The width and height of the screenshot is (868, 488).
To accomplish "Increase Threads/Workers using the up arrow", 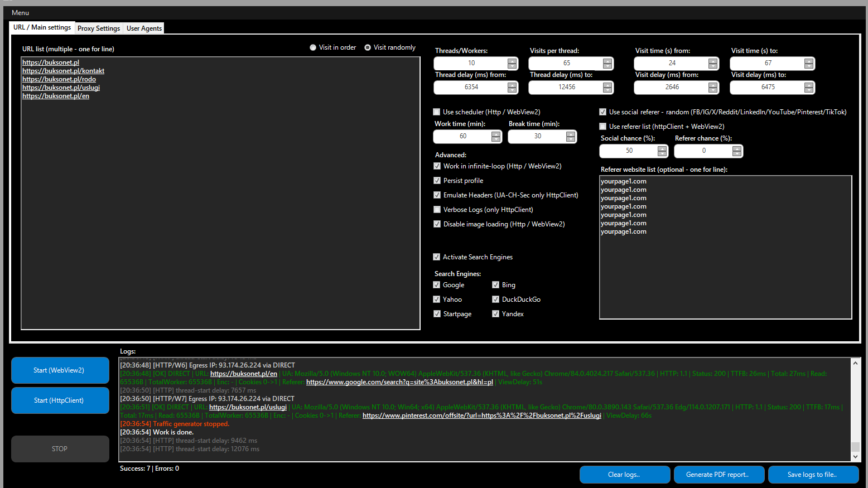I will [x=512, y=60].
